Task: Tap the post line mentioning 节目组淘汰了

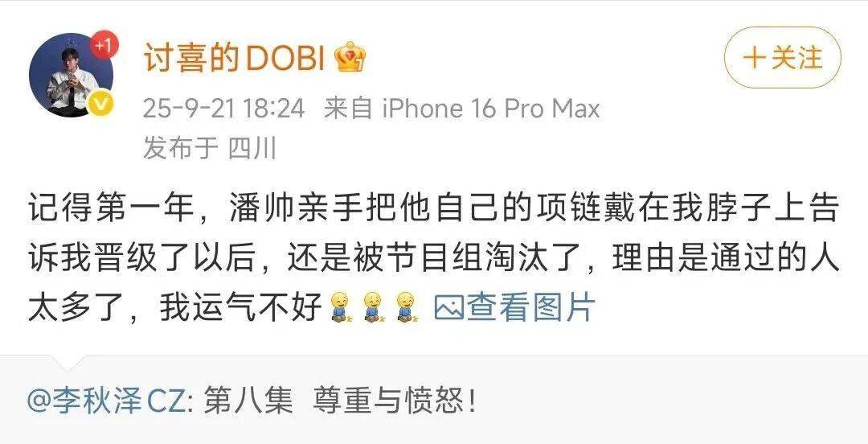Action: click(433, 259)
